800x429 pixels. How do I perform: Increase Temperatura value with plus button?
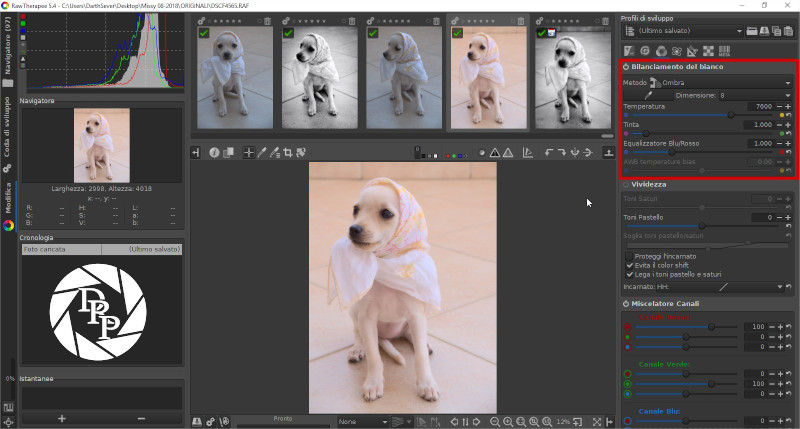click(x=788, y=106)
